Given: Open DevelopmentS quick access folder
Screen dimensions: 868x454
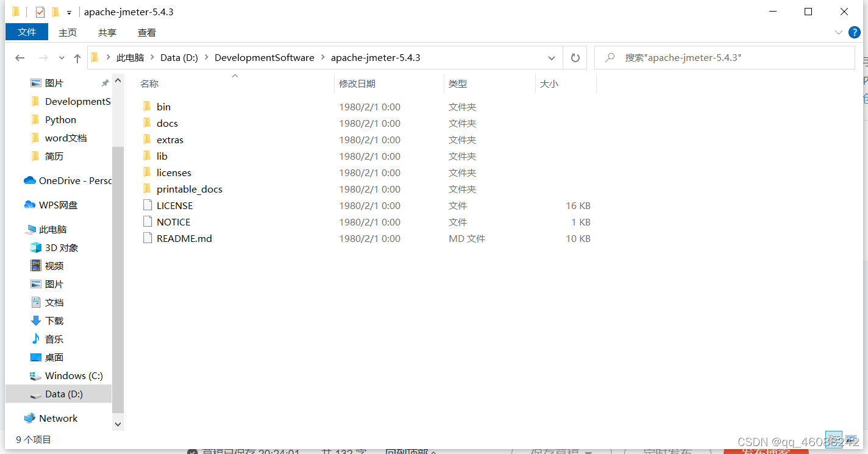Looking at the screenshot, I should click(71, 101).
